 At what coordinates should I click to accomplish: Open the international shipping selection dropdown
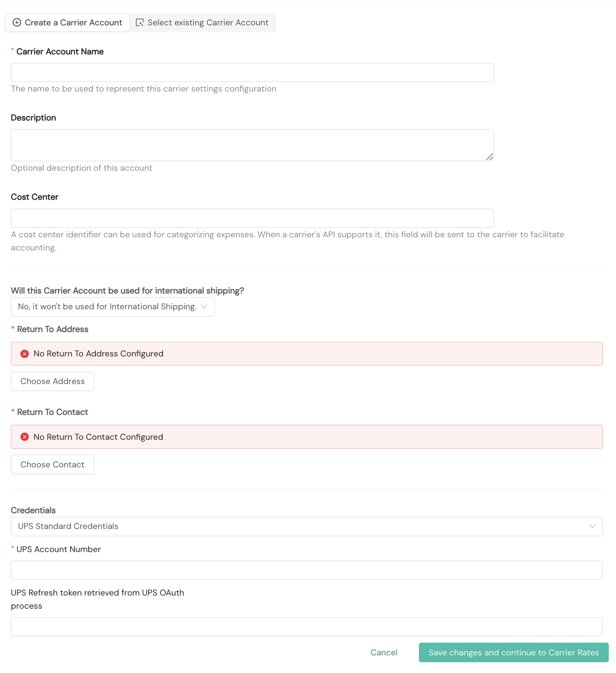pyautogui.click(x=113, y=307)
